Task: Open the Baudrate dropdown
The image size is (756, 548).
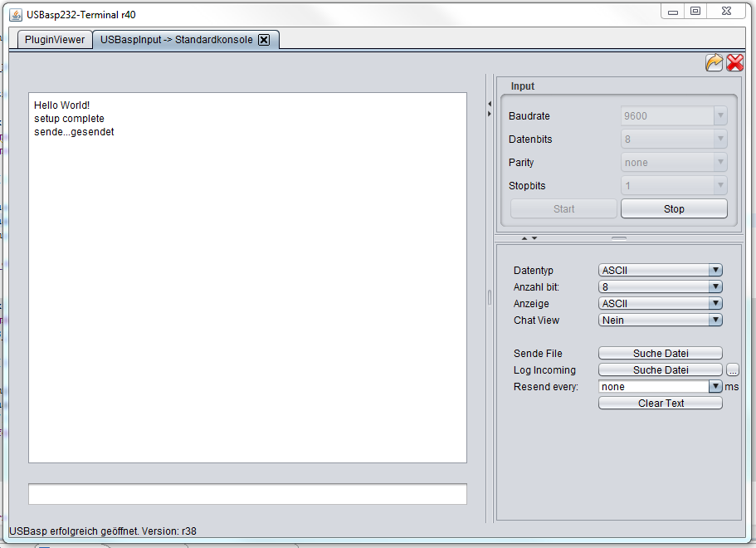Action: pyautogui.click(x=674, y=115)
